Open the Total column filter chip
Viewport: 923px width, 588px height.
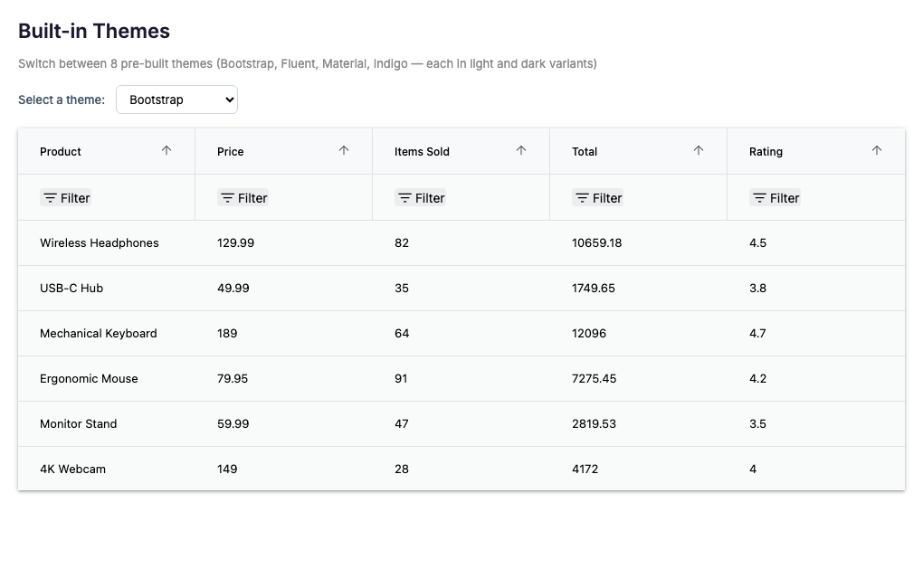[x=598, y=198]
